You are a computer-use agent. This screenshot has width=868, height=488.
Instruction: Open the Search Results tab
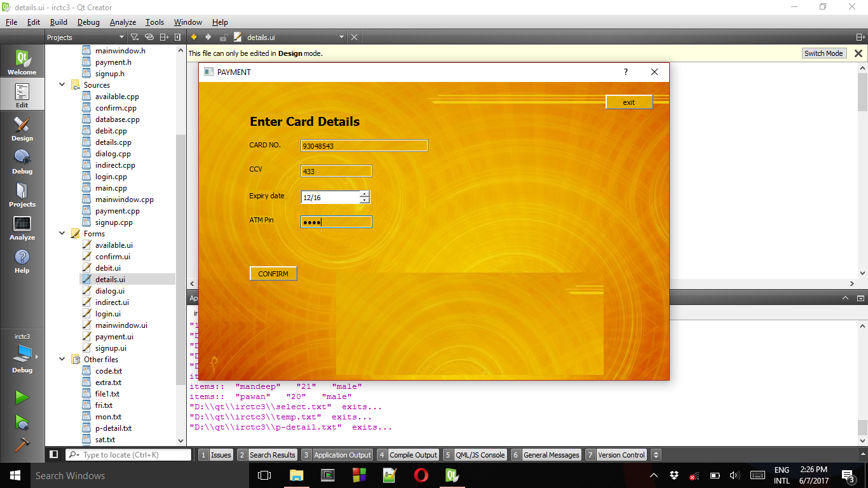tap(266, 454)
